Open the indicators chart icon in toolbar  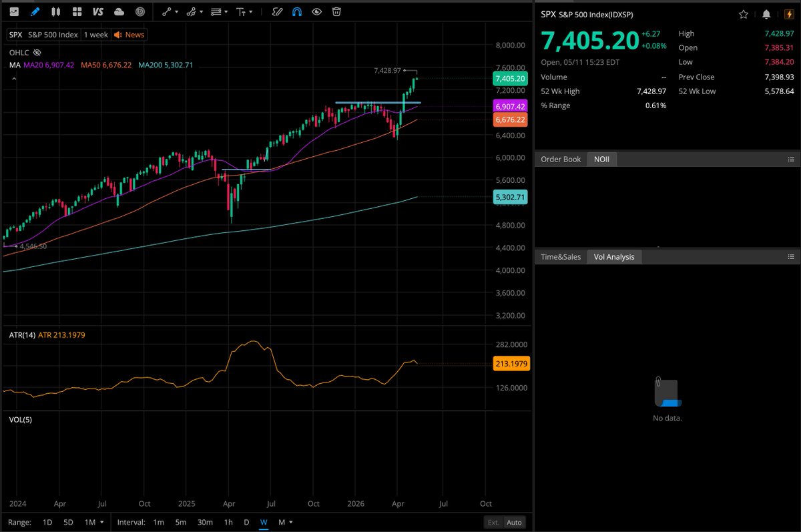coord(14,11)
